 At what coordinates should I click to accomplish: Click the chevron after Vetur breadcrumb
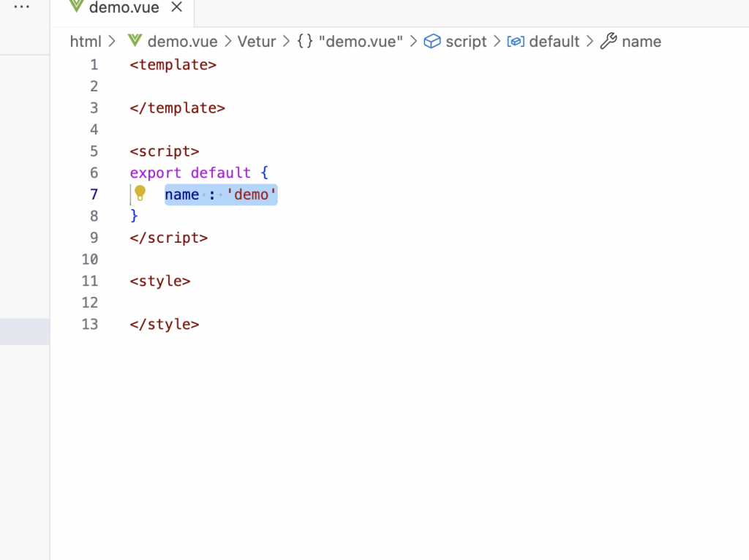click(286, 42)
